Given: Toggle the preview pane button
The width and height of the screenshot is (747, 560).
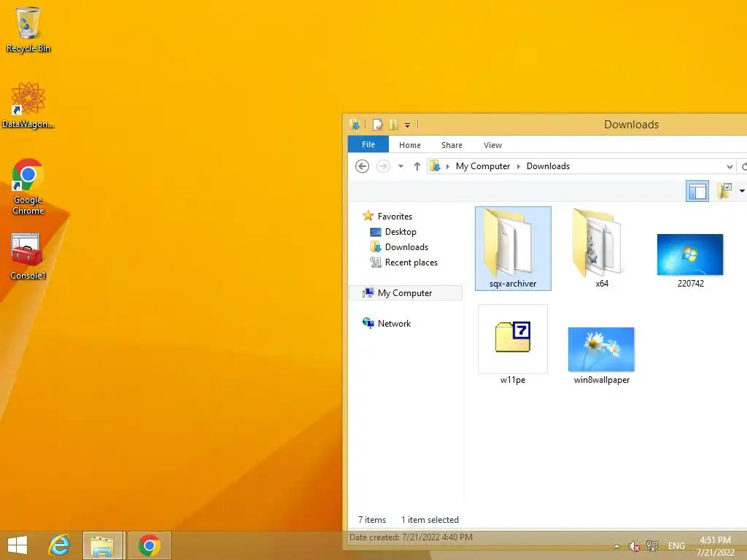Looking at the screenshot, I should click(697, 191).
